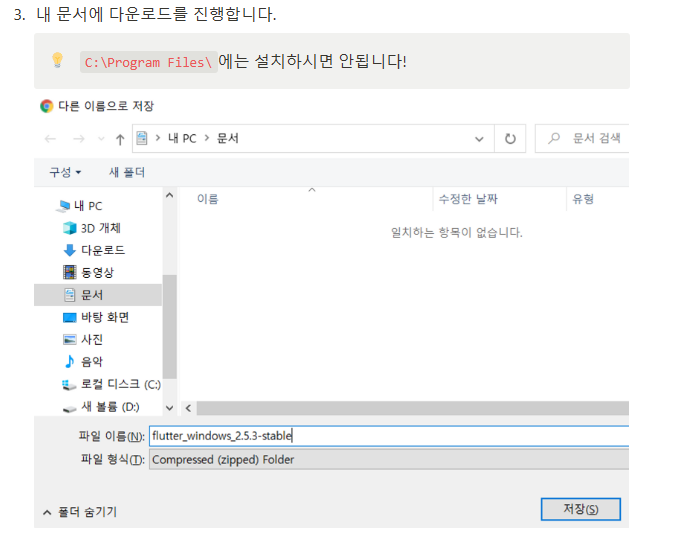Click the navigation pane scrollbar thumb
The height and width of the screenshot is (538, 691).
point(170,327)
